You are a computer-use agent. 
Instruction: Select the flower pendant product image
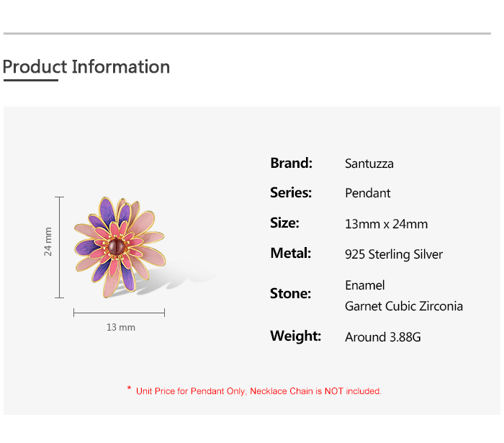tap(120, 246)
